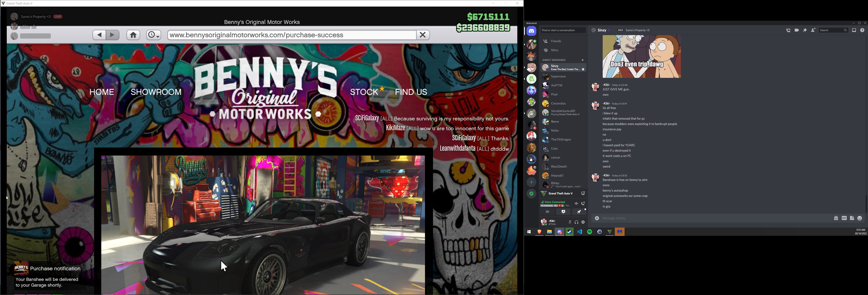868x295 pixels.
Task: Open the Sinzy direct message
Action: tap(563, 68)
